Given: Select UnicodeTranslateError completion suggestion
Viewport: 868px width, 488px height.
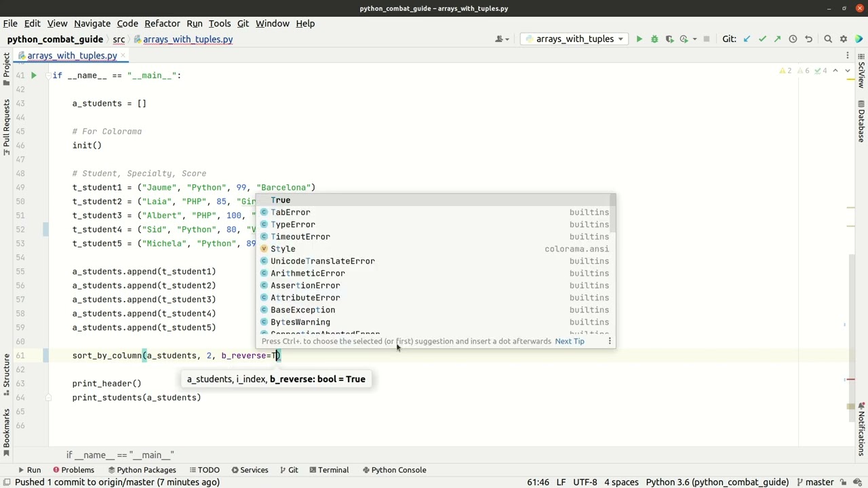Looking at the screenshot, I should pyautogui.click(x=434, y=261).
